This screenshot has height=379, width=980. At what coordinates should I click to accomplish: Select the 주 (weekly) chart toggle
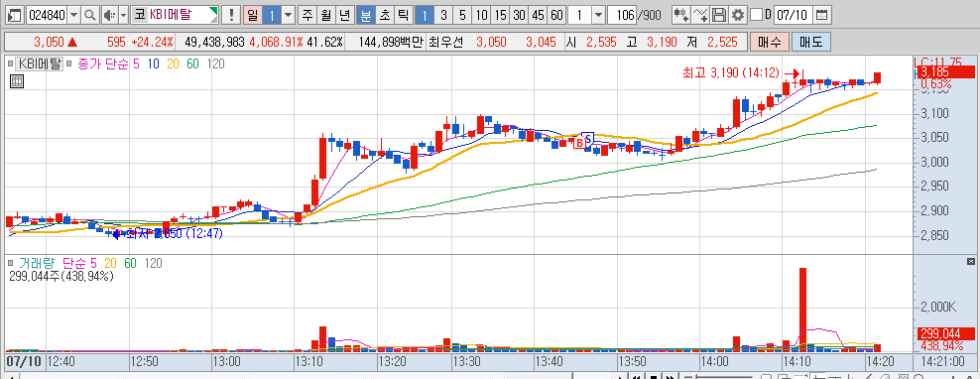(306, 14)
